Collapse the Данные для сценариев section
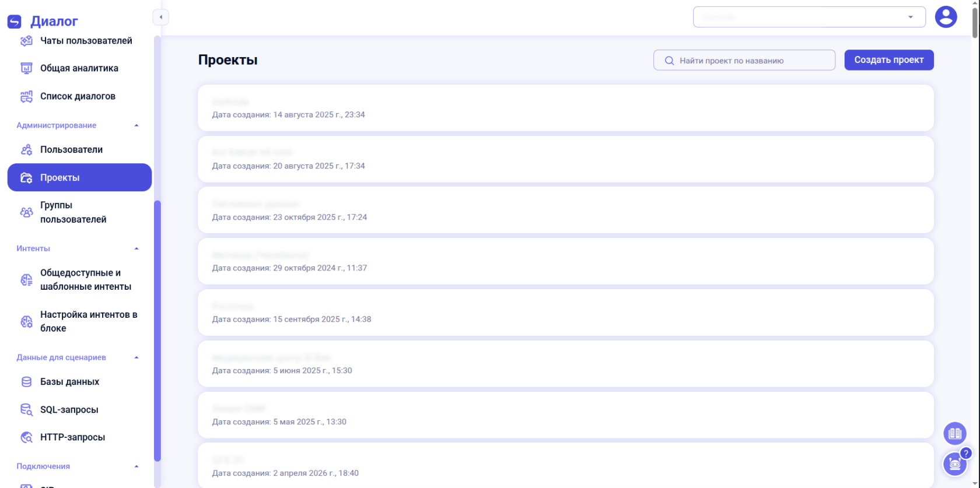The width and height of the screenshot is (980, 488). (x=136, y=357)
